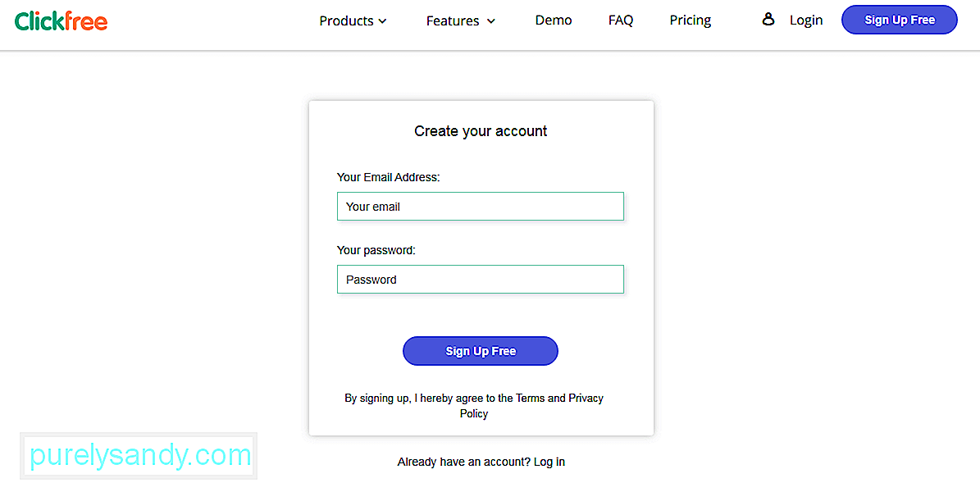
Task: Open the Features menu label
Action: 453,20
